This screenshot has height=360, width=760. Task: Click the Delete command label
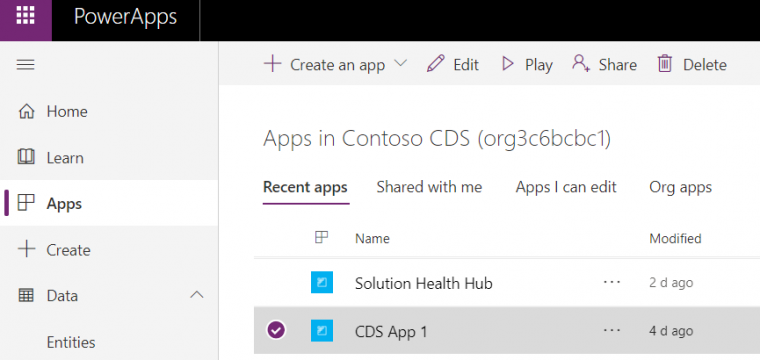(x=705, y=65)
